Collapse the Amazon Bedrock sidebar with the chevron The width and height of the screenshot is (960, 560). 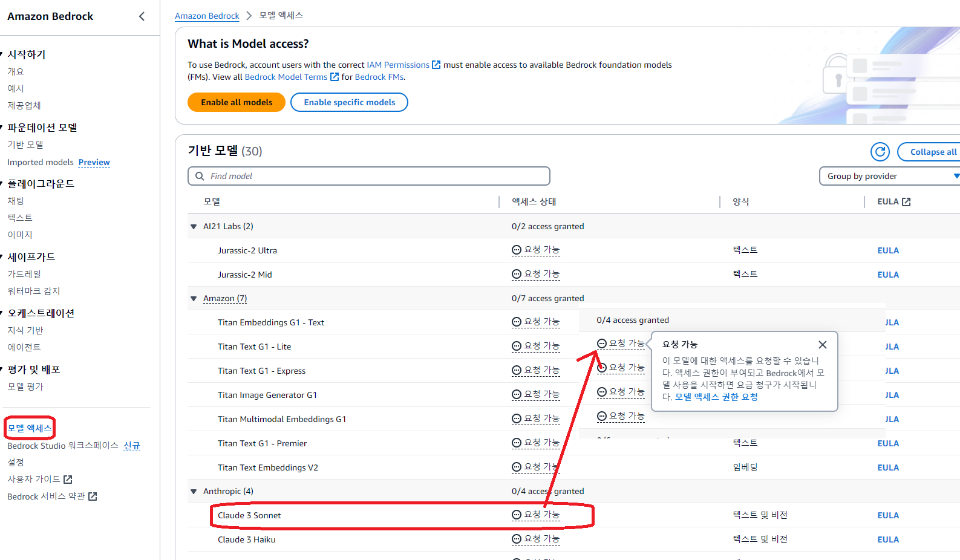142,16
